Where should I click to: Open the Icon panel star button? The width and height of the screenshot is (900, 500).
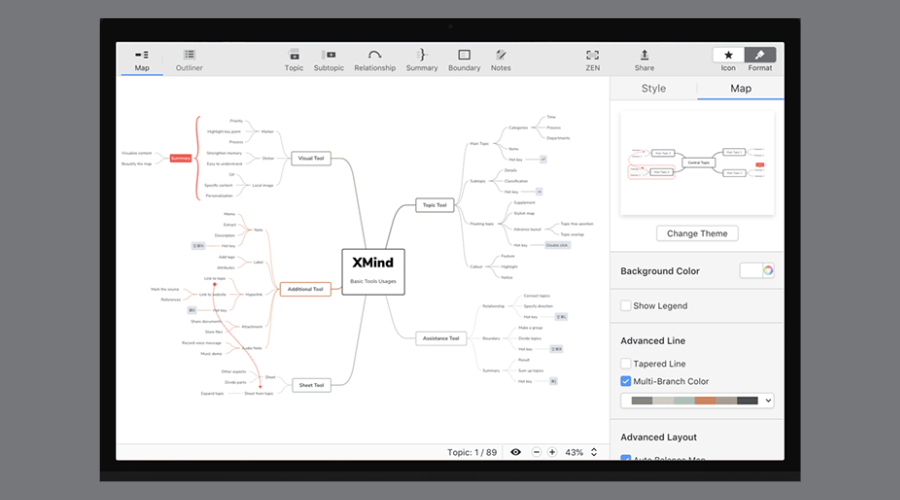728,55
